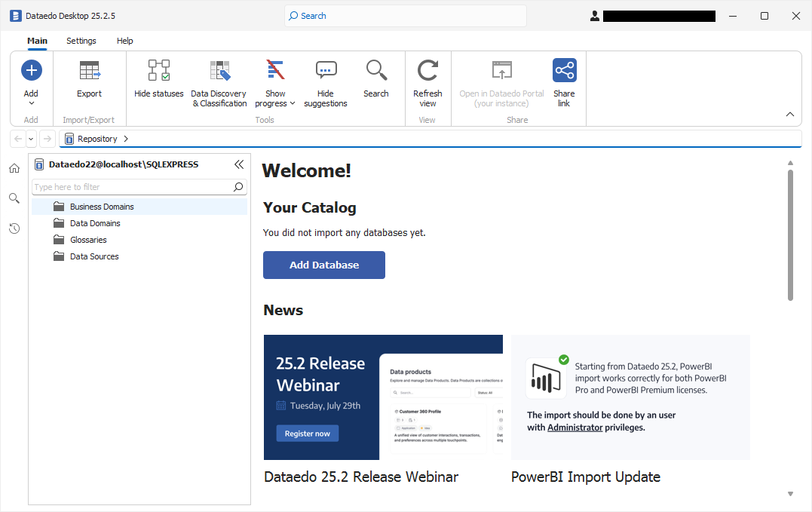Click the scroll up arrow in the Welcome pane

click(x=790, y=163)
